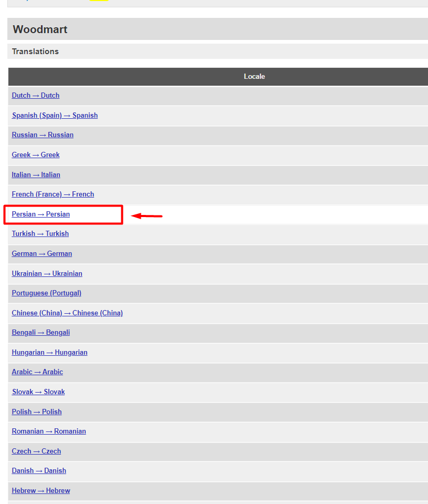Choose French (France) → French link
The width and height of the screenshot is (428, 504).
coord(53,194)
